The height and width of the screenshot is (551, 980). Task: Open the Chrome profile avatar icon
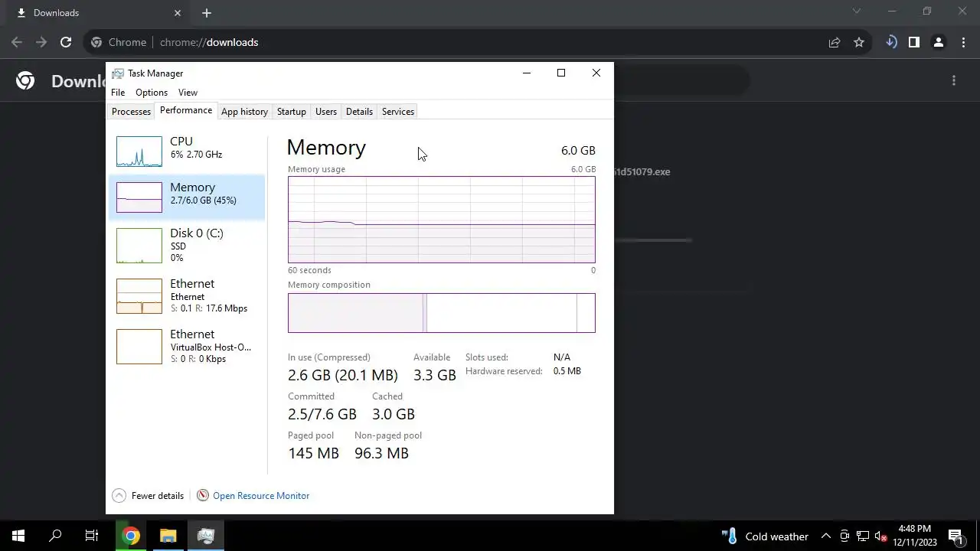click(x=938, y=42)
